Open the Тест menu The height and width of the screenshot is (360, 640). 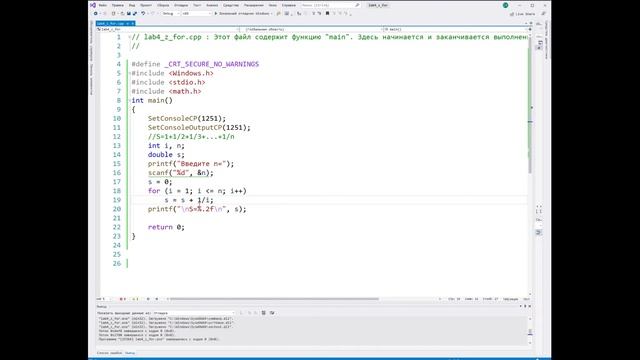[197, 5]
